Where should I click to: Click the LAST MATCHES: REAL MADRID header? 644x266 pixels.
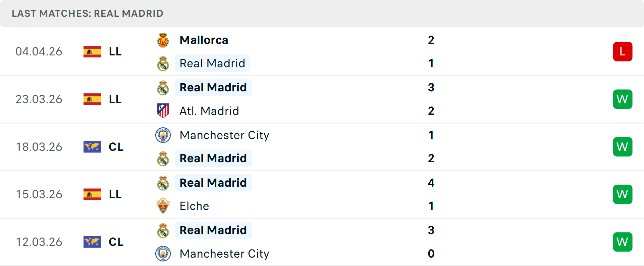(x=87, y=13)
